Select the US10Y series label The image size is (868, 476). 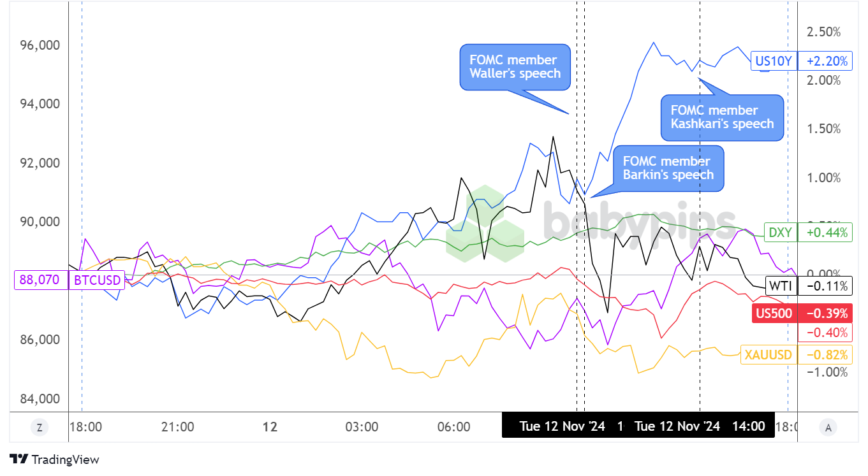(773, 61)
